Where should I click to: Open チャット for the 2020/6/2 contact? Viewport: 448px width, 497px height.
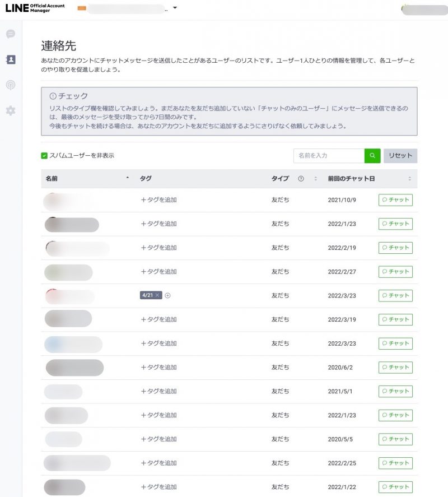coord(395,368)
